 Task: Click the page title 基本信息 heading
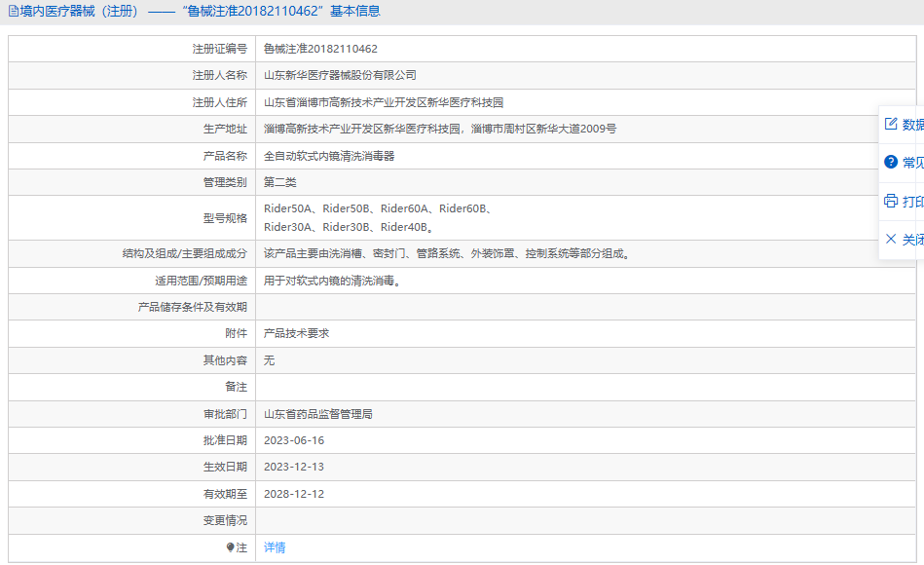[354, 12]
